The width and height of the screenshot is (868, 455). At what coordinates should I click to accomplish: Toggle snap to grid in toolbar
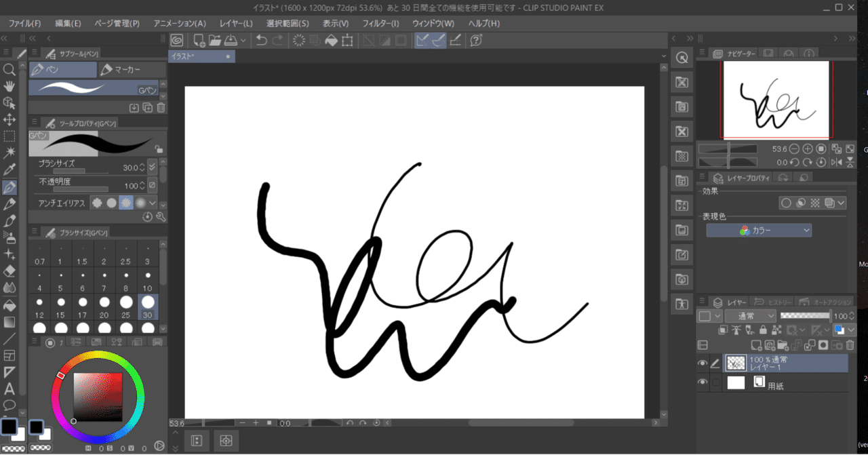coord(456,40)
